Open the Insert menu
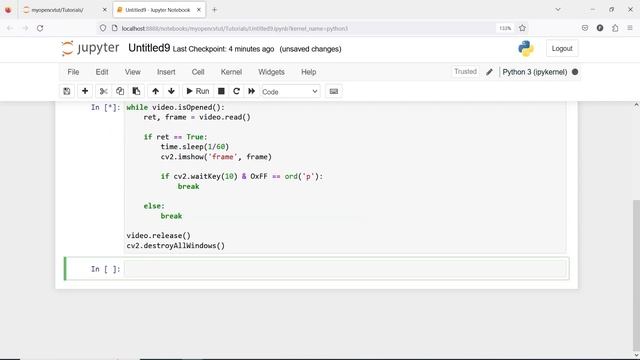 pyautogui.click(x=166, y=72)
